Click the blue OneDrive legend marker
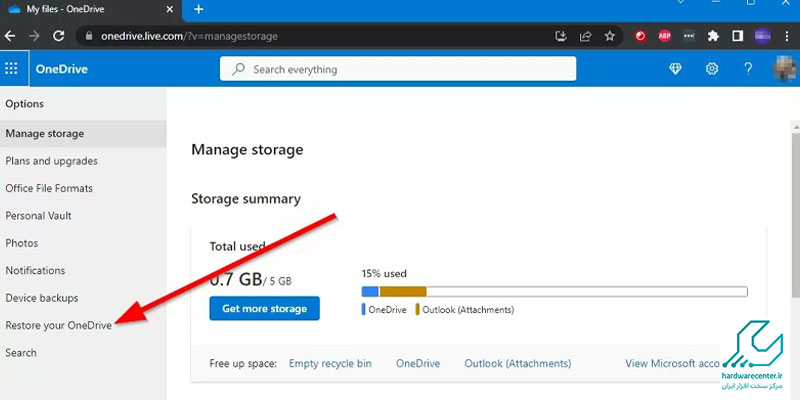 (x=363, y=309)
